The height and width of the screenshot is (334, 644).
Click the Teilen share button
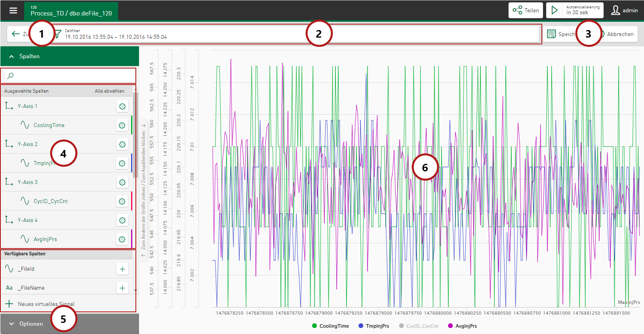pos(526,10)
